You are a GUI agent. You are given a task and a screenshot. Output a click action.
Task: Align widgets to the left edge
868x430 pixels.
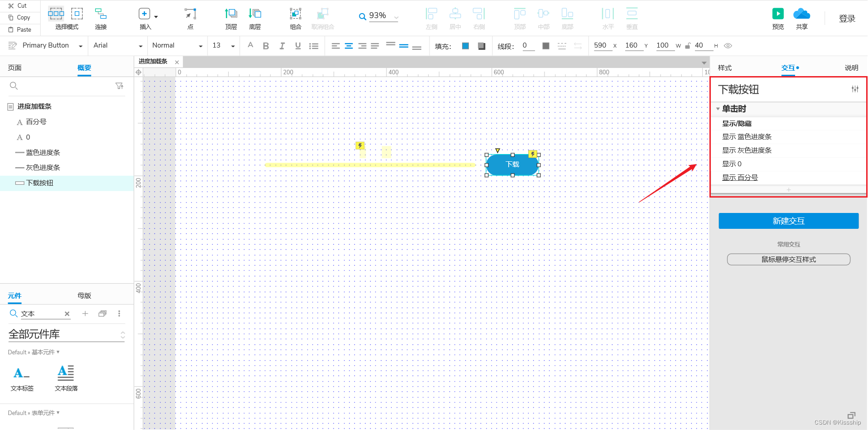pos(432,18)
